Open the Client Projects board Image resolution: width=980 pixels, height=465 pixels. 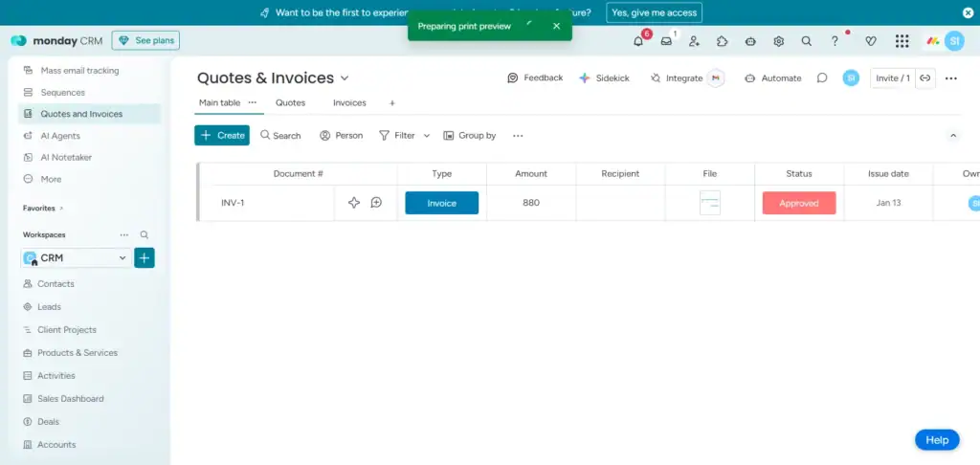tap(67, 330)
